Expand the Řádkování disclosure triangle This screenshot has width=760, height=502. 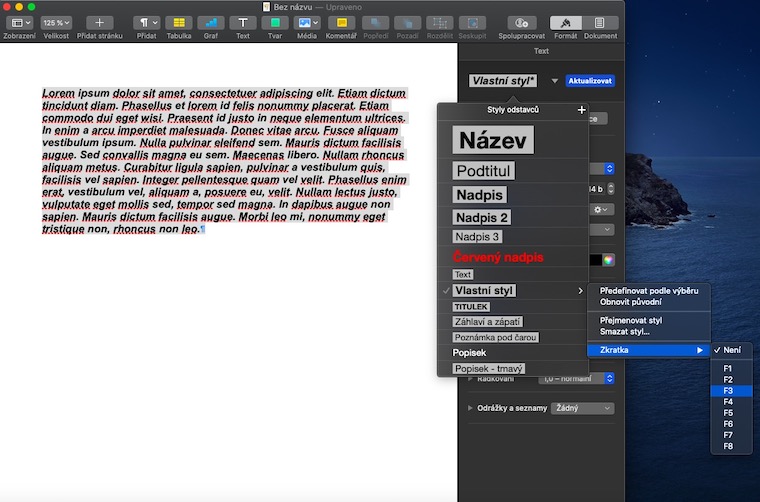(470, 378)
